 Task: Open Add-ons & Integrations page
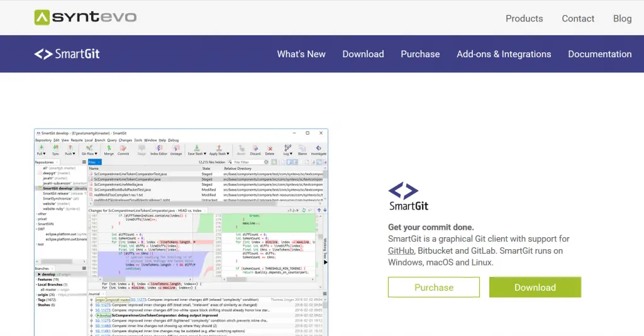point(504,54)
